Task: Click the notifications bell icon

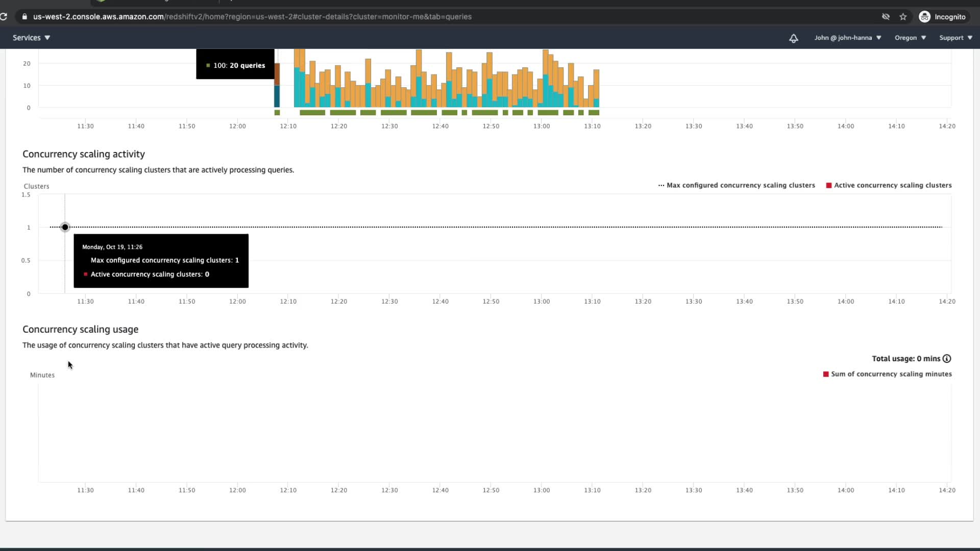Action: 793,38
